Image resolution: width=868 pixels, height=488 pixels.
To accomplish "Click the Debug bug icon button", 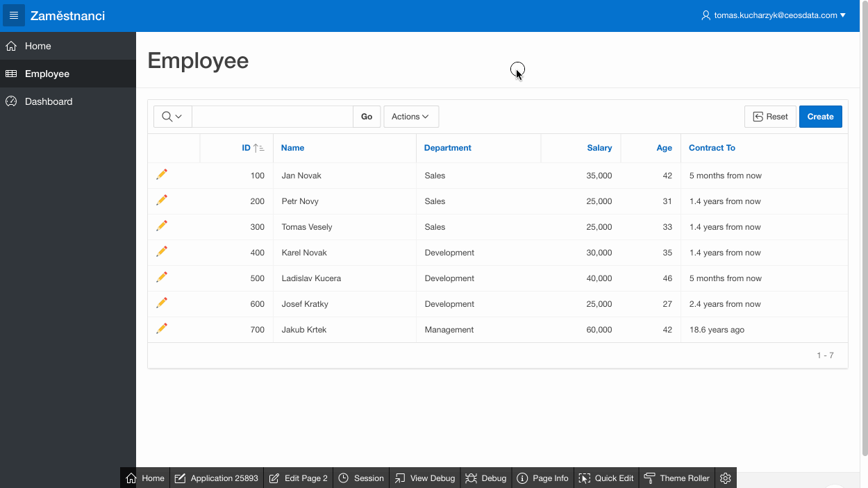I will click(486, 478).
